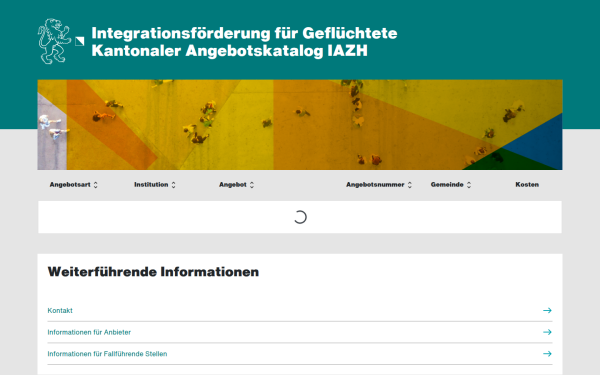This screenshot has width=600, height=375.
Task: Click the loading spinner in the table
Action: [x=300, y=217]
